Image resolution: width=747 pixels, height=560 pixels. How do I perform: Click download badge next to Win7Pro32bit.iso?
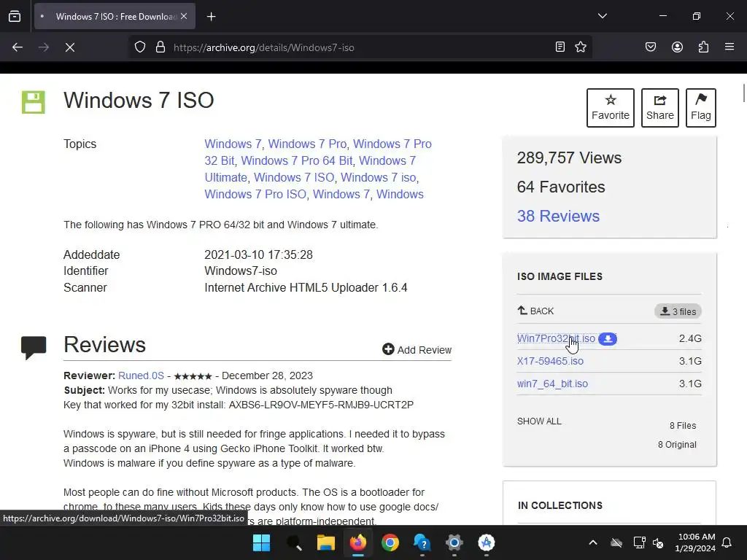(x=608, y=338)
